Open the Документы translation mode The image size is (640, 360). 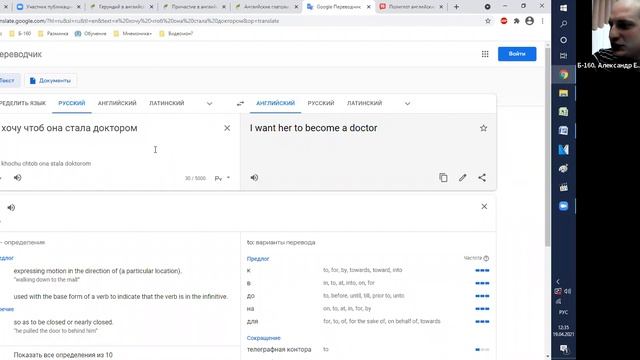point(51,80)
